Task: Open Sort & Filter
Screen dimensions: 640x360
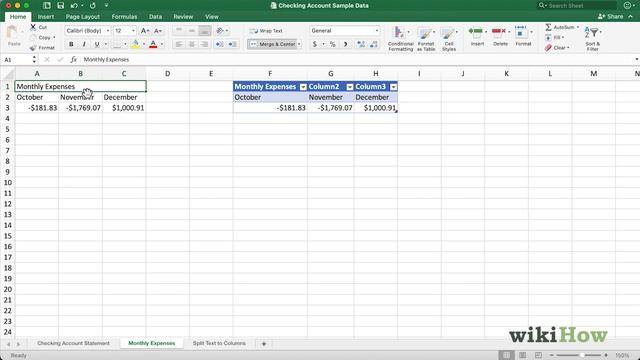Action: pos(592,38)
